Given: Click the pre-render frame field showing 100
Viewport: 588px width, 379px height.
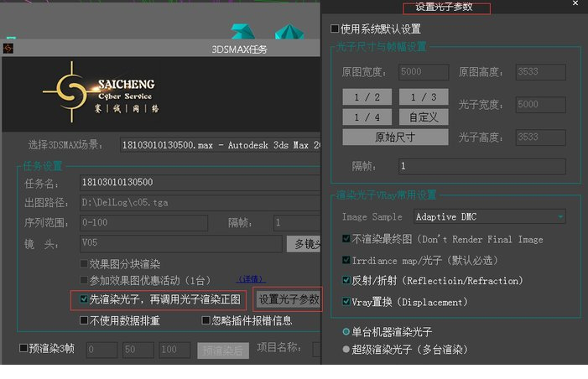Looking at the screenshot, I should 174,350.
